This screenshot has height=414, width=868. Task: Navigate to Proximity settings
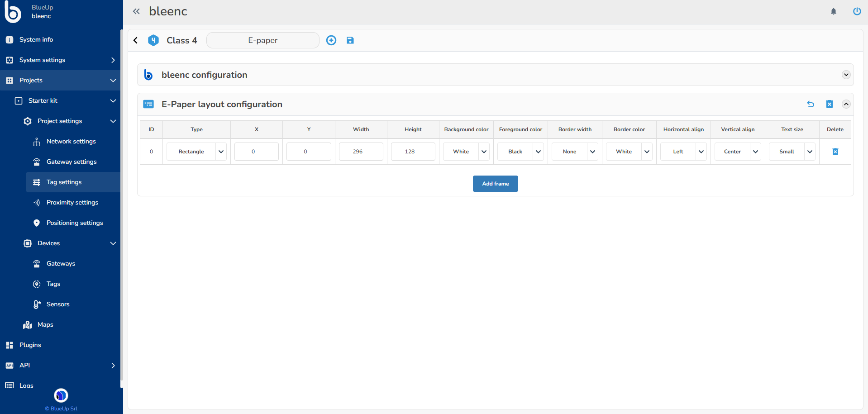(72, 202)
